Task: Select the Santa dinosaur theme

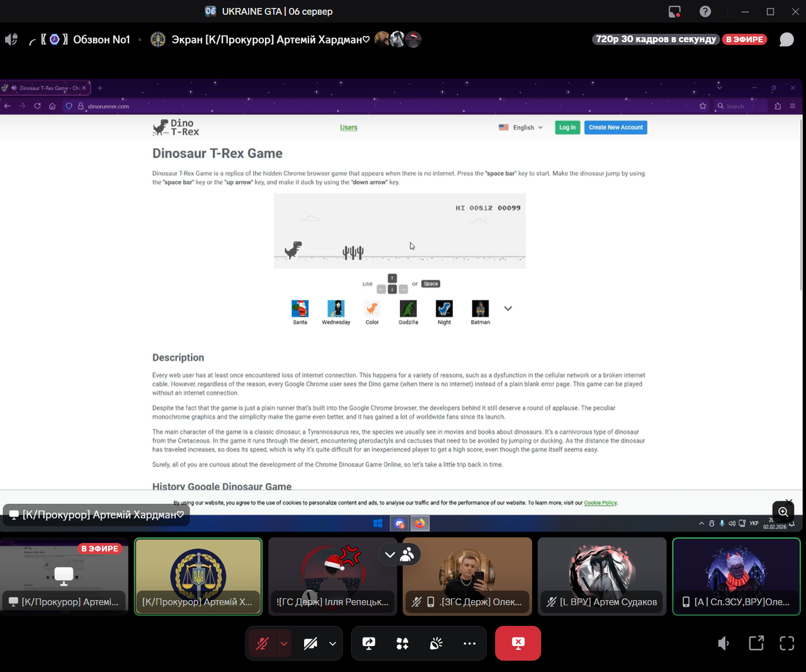Action: (300, 312)
